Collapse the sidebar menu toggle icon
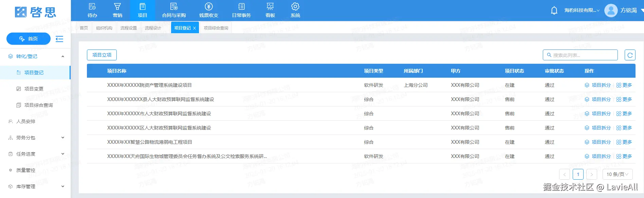Screen dimensions: 644x198 click(59, 39)
